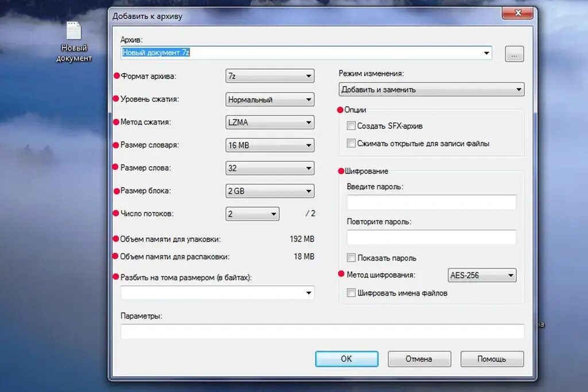This screenshot has width=588, height=392.
Task: Click the Добавить к архиву title bar text
Action: coord(148,17)
